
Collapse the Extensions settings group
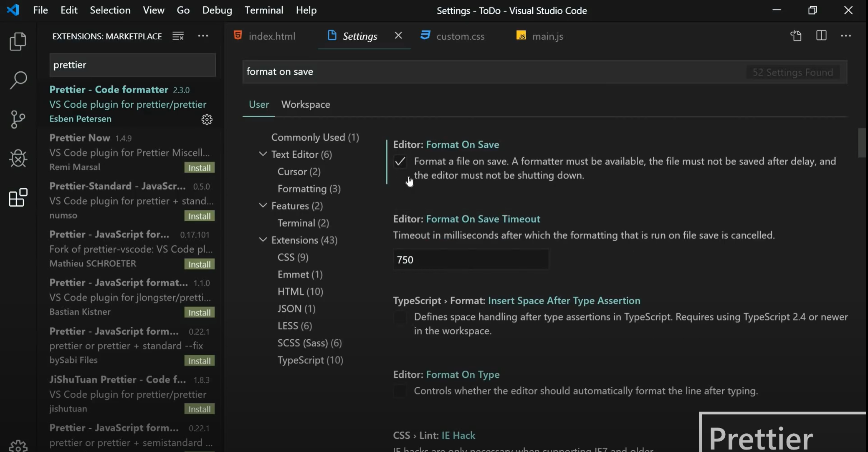263,240
